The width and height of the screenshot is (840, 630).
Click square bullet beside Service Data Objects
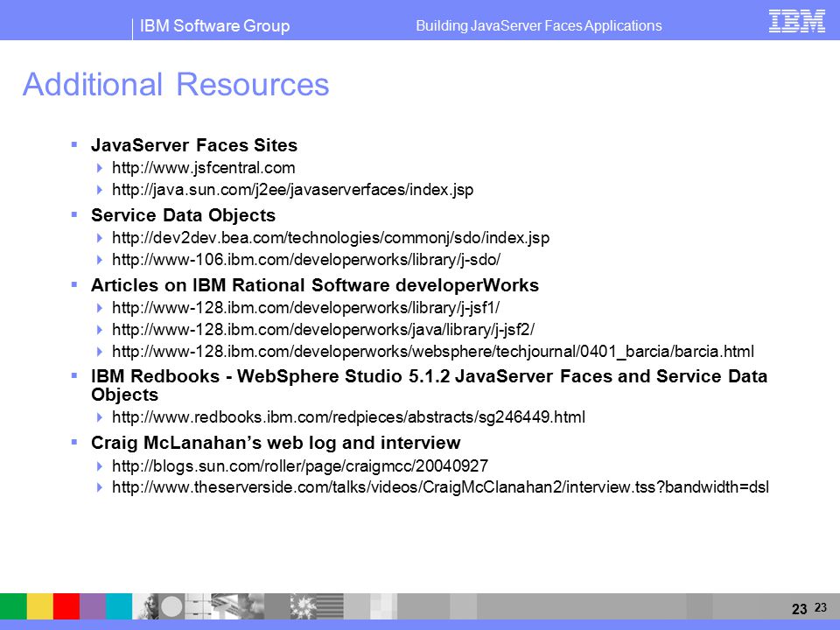click(74, 215)
